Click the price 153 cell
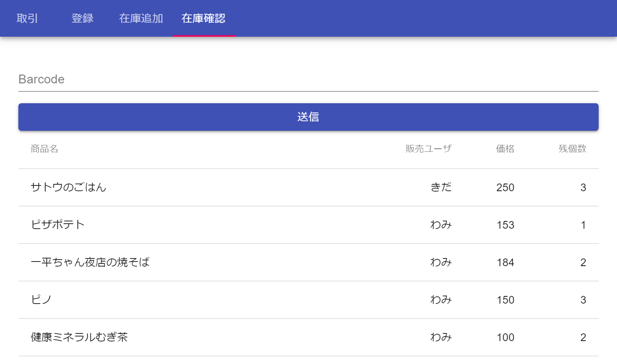Image resolution: width=617 pixels, height=364 pixels. (x=505, y=225)
